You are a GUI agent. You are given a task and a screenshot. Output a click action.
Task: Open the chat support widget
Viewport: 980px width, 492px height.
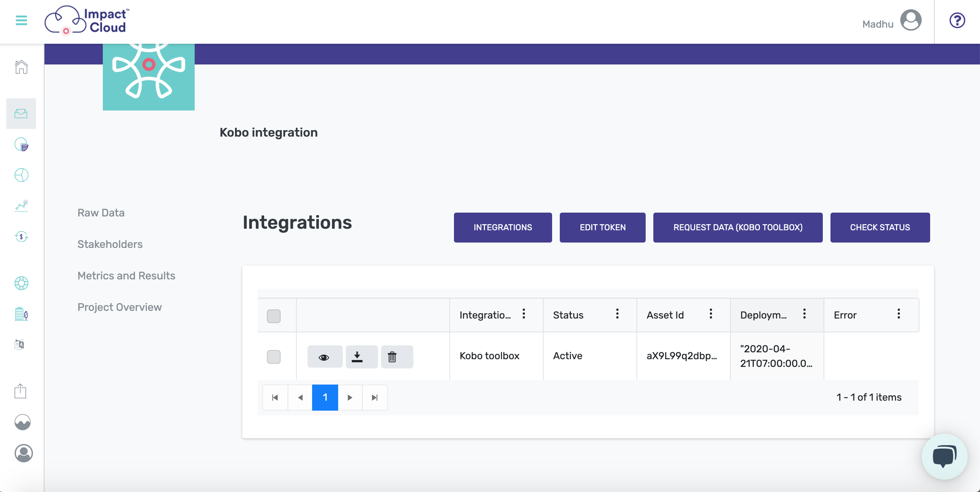click(x=944, y=456)
